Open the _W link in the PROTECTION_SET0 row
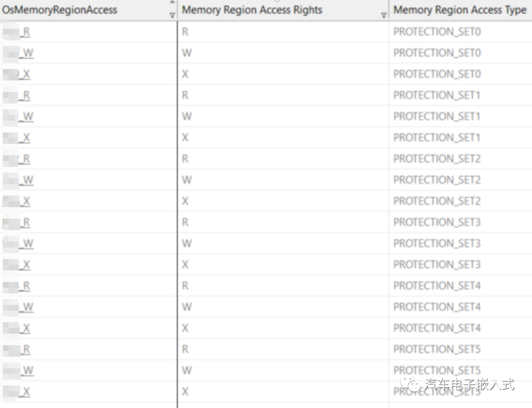This screenshot has height=408, width=532. click(27, 53)
